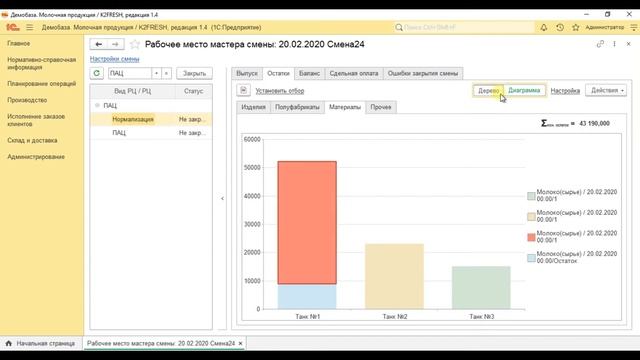640x360 pixels.
Task: Select the Остатки tab
Action: 278,73
